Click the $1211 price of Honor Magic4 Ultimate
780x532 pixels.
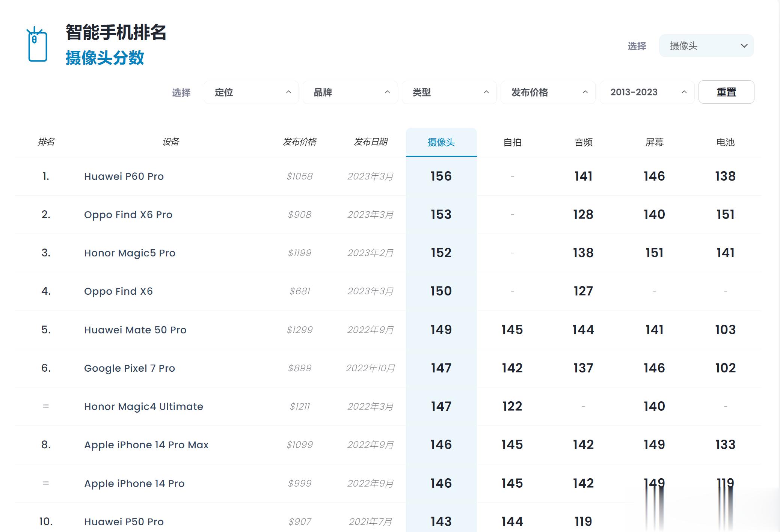coord(299,407)
